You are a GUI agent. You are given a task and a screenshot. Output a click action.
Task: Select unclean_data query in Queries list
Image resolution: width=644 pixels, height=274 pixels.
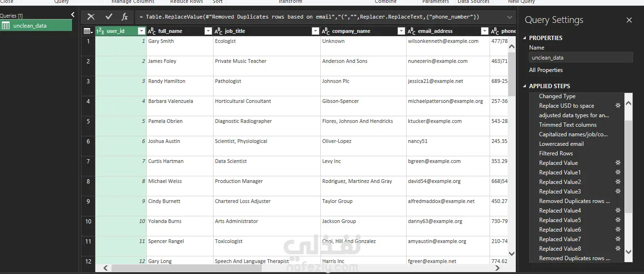[36, 26]
